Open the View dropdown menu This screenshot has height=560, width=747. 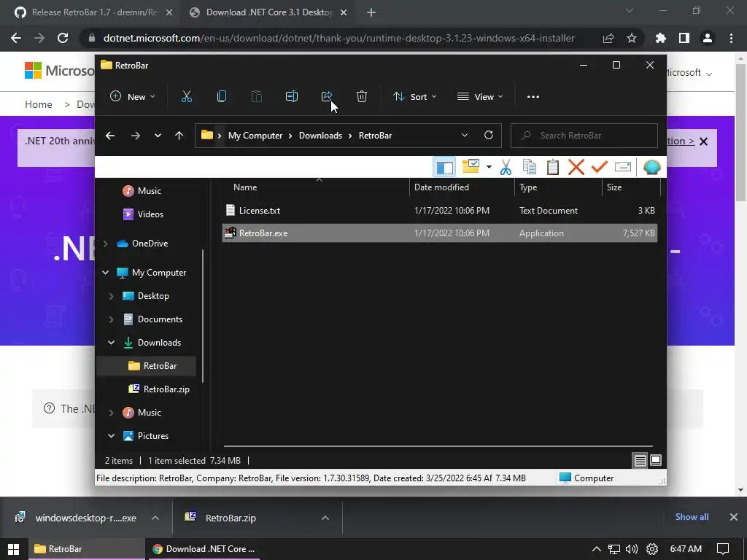[480, 97]
